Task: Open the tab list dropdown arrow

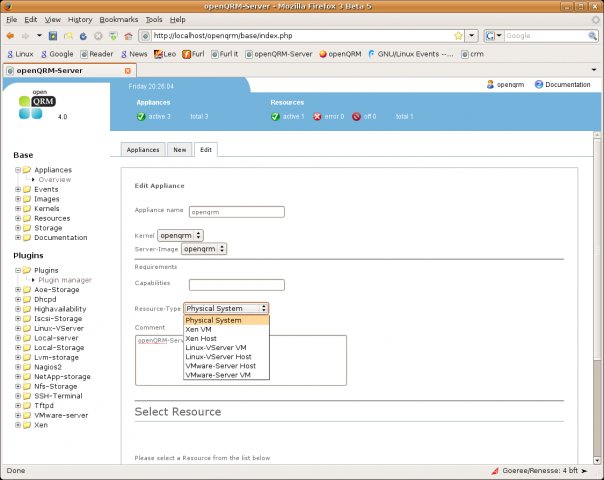Action: (594, 70)
